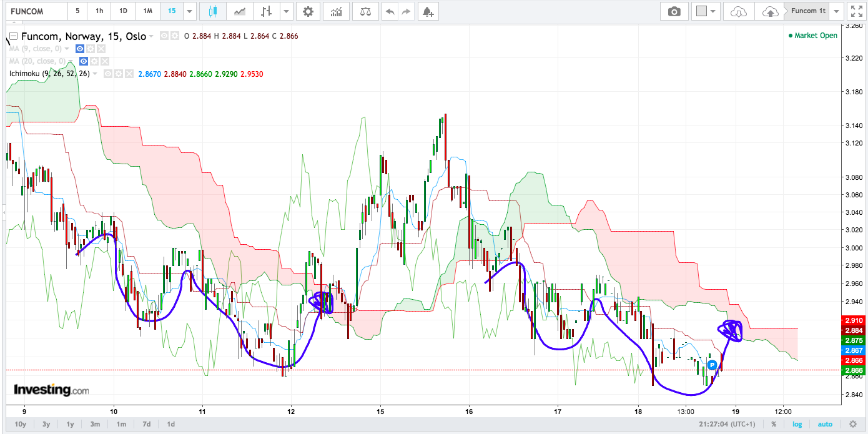Select the 1D timeframe tab

(x=123, y=11)
